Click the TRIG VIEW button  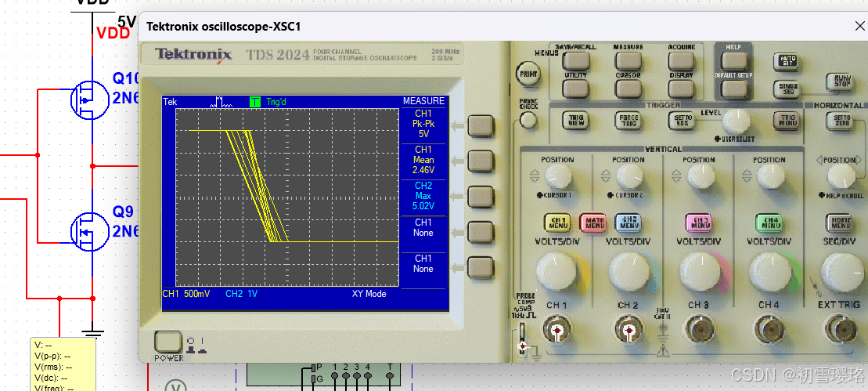(x=576, y=120)
